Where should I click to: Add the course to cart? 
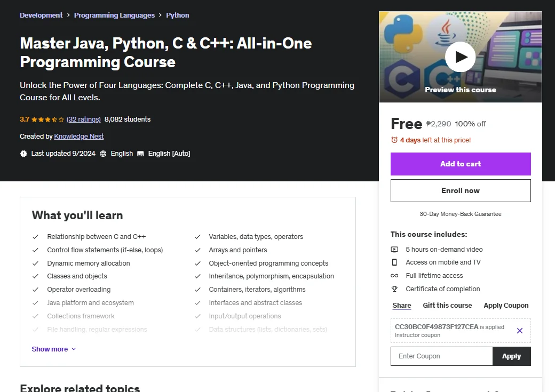(461, 164)
